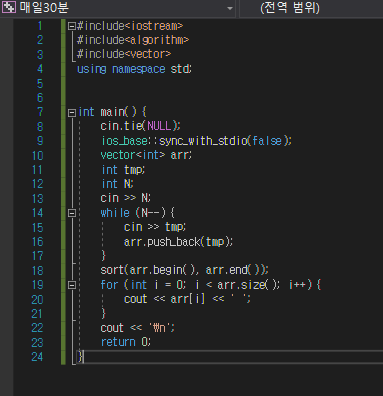The height and width of the screenshot is (396, 383).
Task: Click on 'return 0;' statement
Action: [x=126, y=342]
